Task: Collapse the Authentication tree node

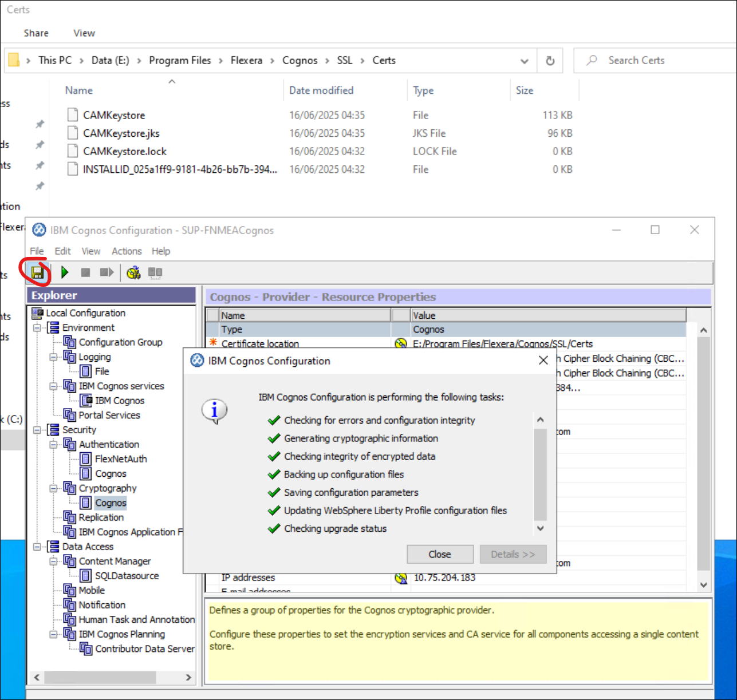Action: pos(53,445)
